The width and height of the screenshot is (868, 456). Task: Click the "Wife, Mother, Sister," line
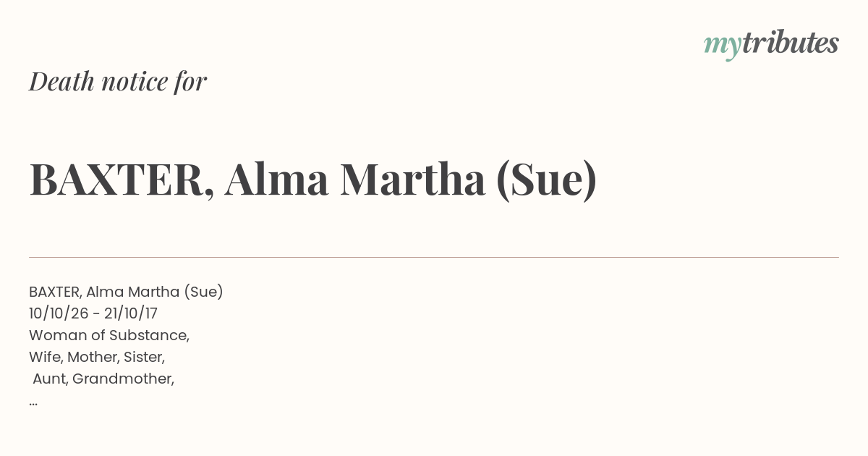[x=97, y=357]
